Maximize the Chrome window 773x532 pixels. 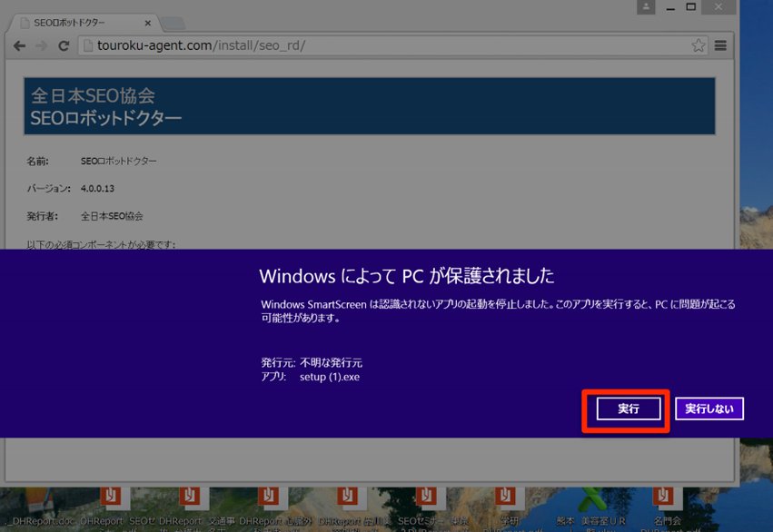click(x=690, y=7)
